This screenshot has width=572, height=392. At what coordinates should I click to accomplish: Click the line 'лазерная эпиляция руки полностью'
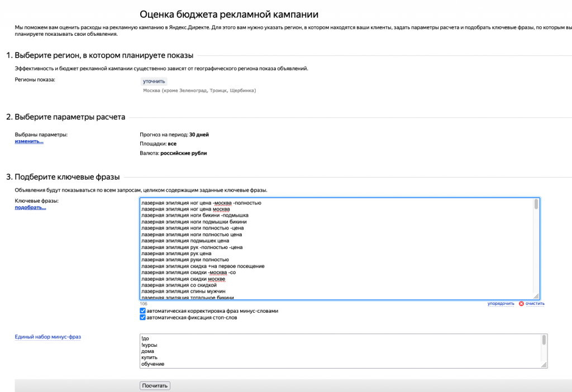[185, 260]
